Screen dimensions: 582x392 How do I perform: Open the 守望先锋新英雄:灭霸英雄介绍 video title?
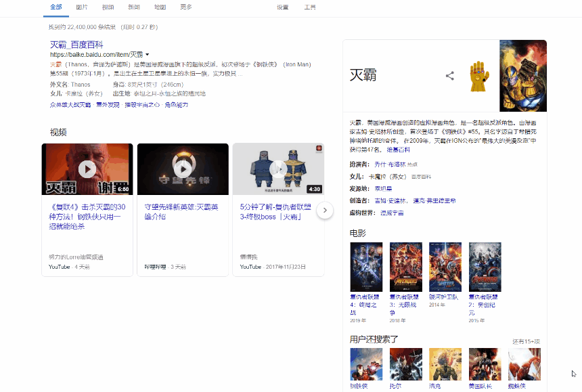[181, 212]
